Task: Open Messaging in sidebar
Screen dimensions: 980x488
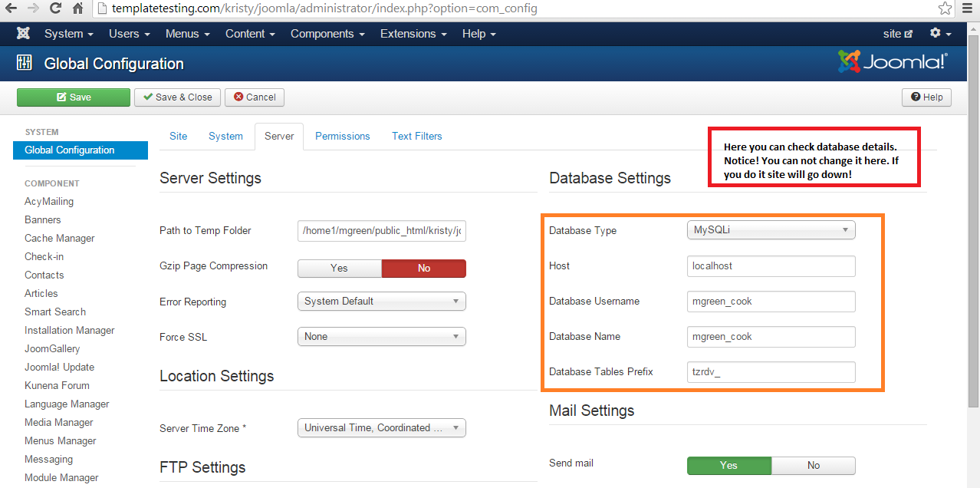Action: click(49, 459)
